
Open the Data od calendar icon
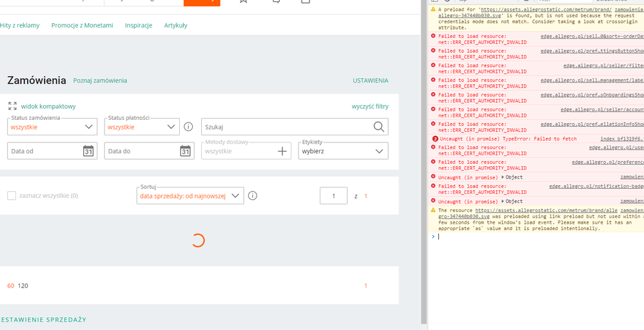[x=88, y=151]
